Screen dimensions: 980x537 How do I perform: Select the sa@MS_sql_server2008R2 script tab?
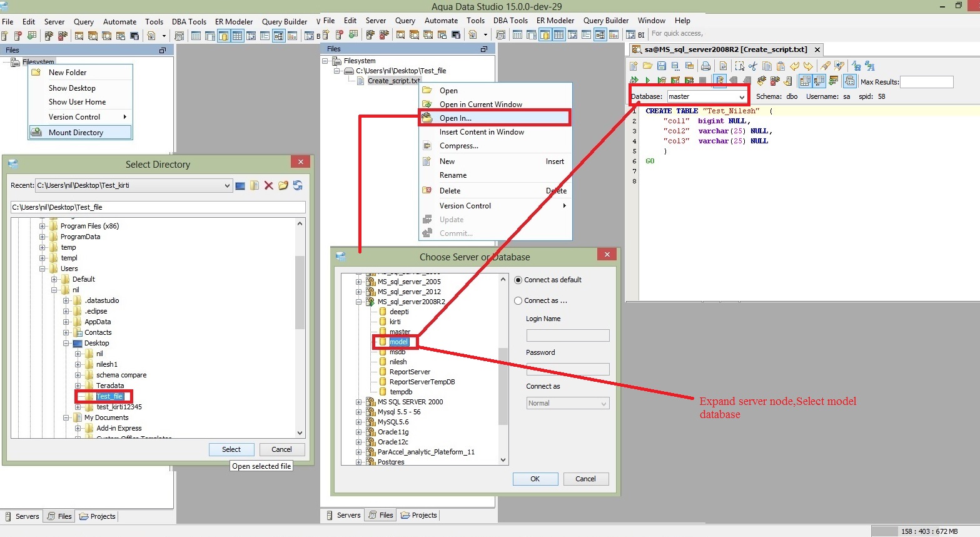click(x=725, y=49)
